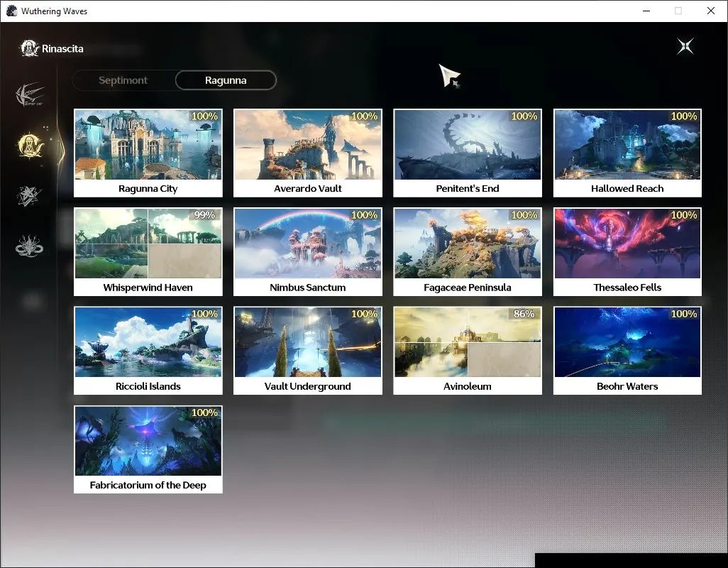Select the winged crest emblem in the sidebar
The image size is (728, 568).
coord(29,246)
